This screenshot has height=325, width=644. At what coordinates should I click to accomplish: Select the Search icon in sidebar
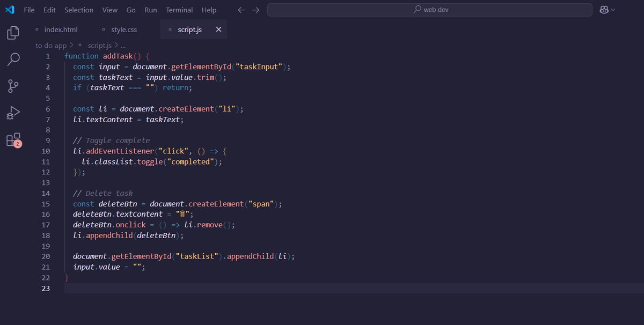pos(12,59)
